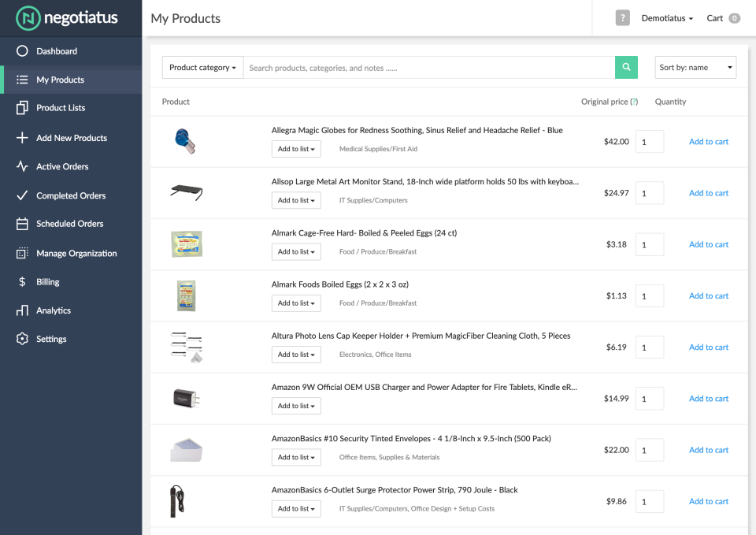Viewport: 756px width, 535px height.
Task: Click the quantity field for Almark Foods Boiled Eggs
Action: pyautogui.click(x=650, y=295)
